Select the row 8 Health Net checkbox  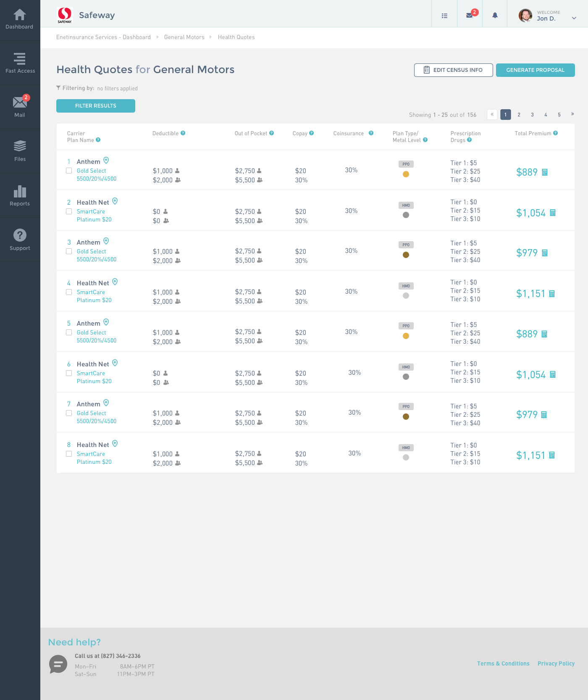pos(69,454)
